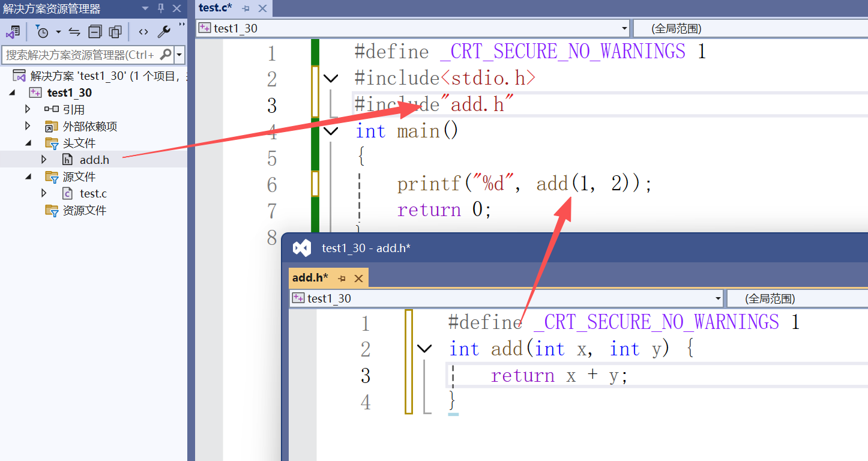Screen dimensions: 868x461
Task: Switch Solution Explorer views with the toolbar icon
Action: point(13,32)
